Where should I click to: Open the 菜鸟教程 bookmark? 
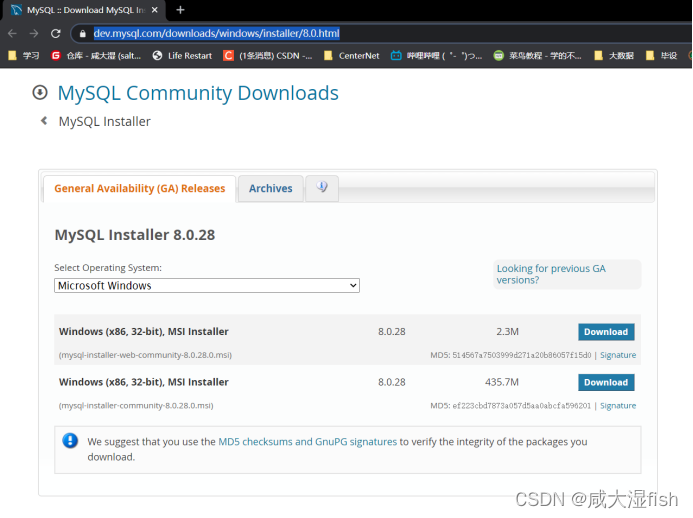pos(538,56)
